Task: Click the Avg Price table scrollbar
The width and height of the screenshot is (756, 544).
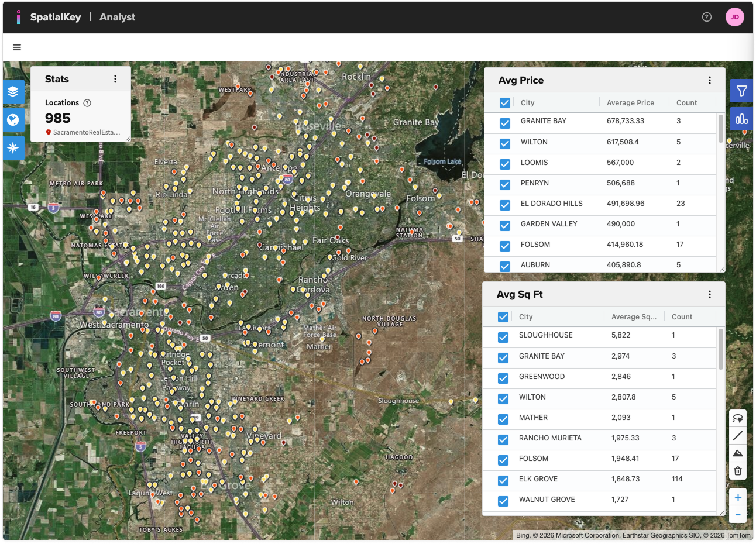Action: click(x=721, y=129)
